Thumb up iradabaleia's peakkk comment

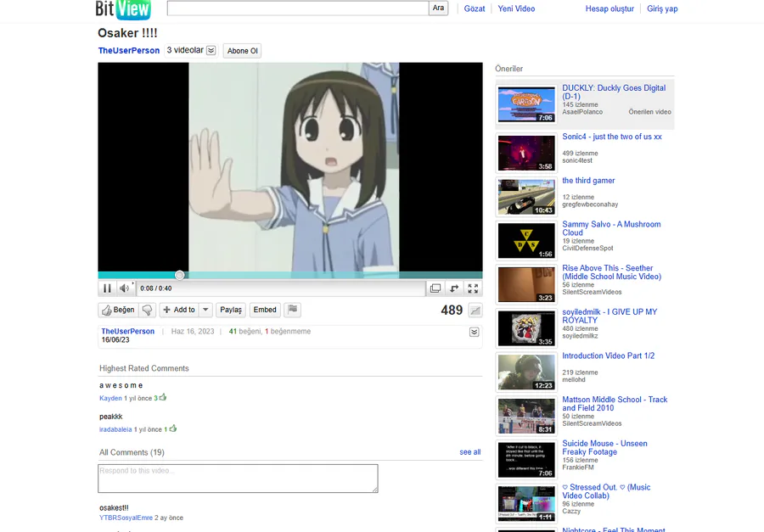(x=173, y=428)
